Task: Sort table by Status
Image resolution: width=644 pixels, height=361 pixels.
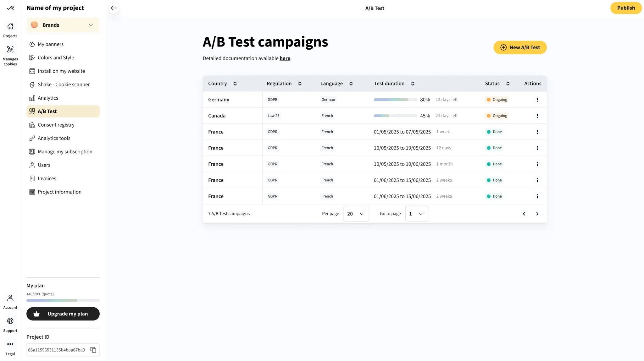Action: [508, 84]
